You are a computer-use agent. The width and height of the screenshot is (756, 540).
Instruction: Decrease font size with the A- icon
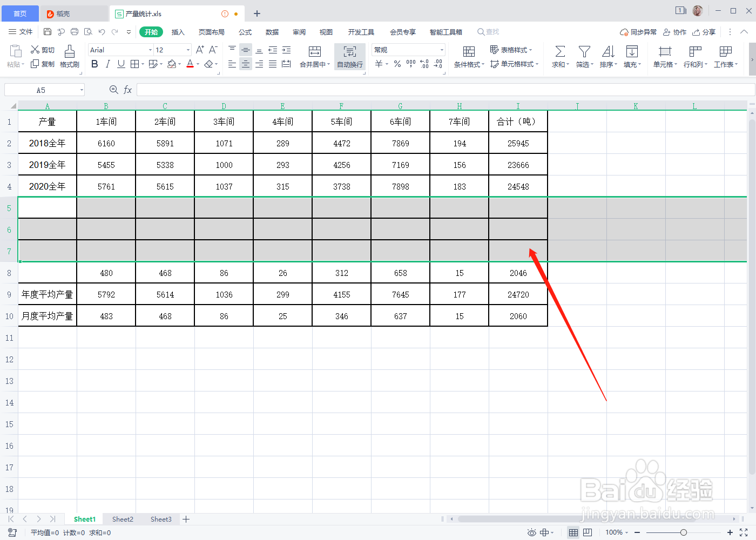[213, 50]
